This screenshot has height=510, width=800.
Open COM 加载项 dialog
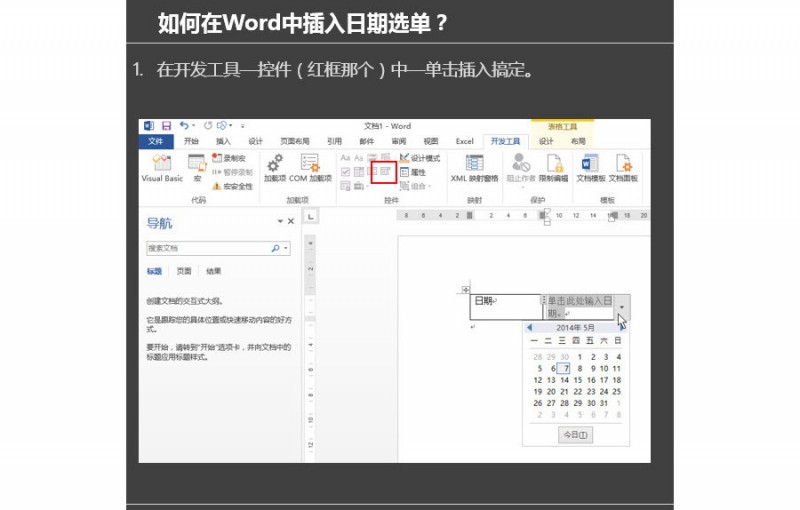[310, 168]
